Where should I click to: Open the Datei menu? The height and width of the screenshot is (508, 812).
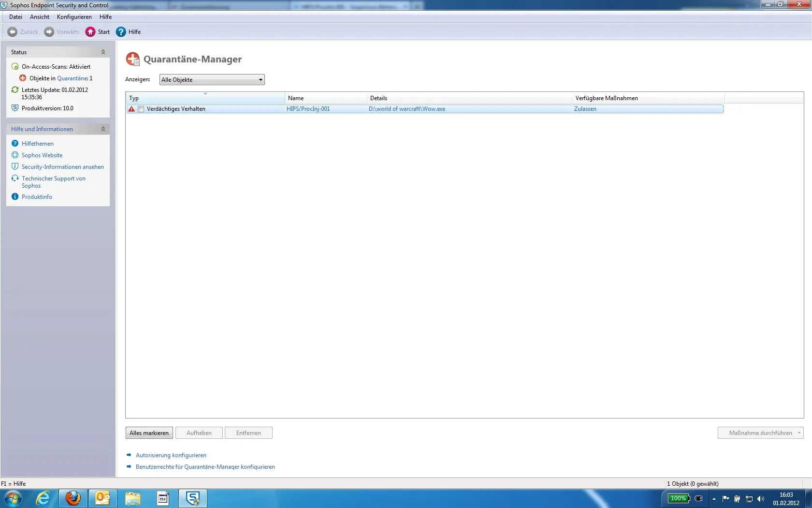pos(15,17)
